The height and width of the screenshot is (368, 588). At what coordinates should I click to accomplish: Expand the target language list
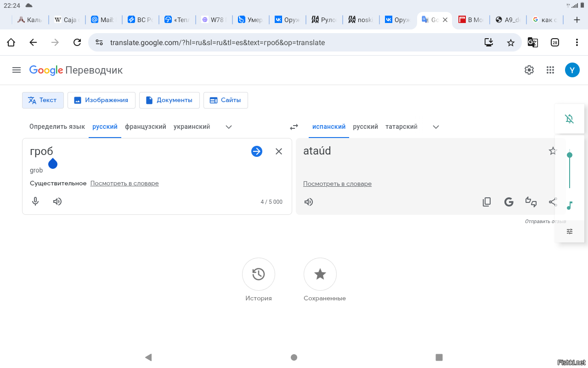click(435, 126)
